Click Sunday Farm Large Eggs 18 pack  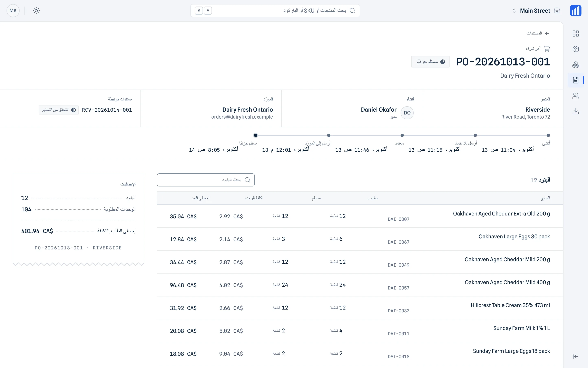(x=511, y=351)
